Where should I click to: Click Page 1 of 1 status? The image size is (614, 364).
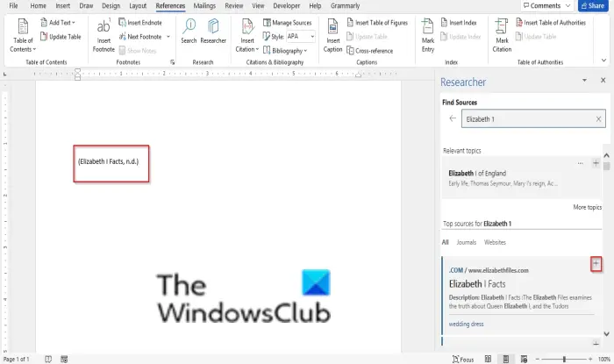16,359
